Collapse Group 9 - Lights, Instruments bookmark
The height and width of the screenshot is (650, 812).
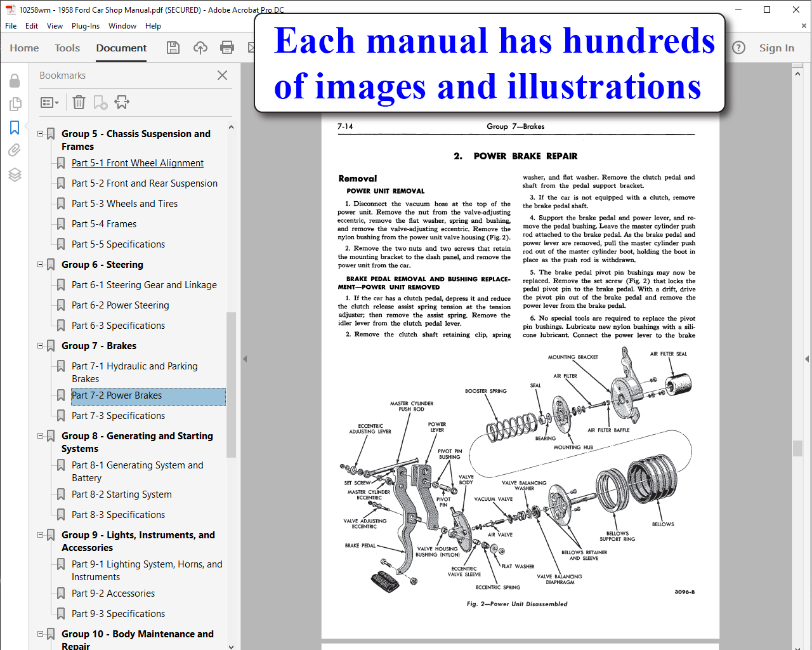(x=41, y=535)
